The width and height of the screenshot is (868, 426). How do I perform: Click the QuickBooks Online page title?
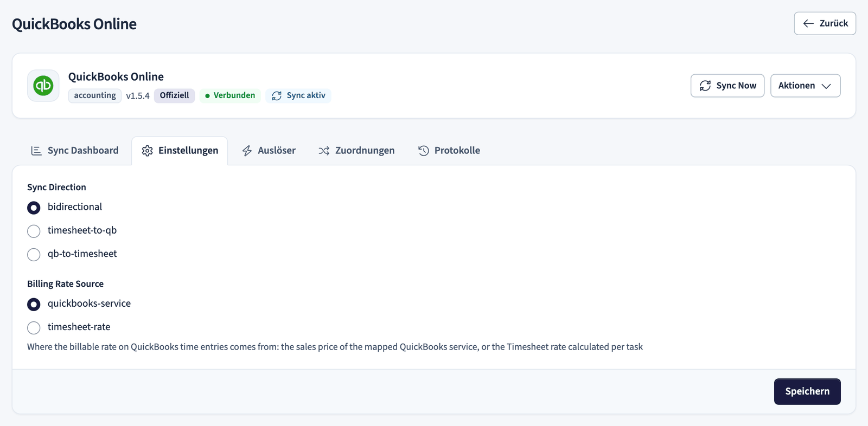[x=74, y=24]
